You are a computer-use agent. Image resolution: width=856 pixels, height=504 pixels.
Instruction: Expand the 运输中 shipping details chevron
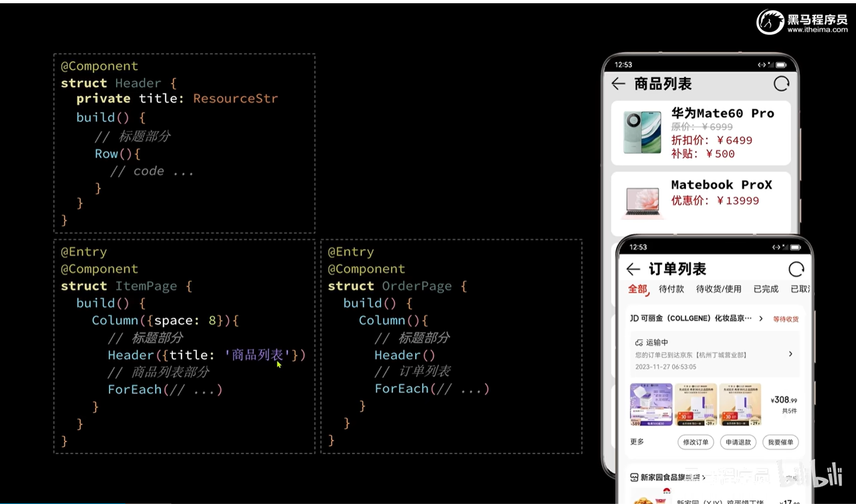click(790, 354)
